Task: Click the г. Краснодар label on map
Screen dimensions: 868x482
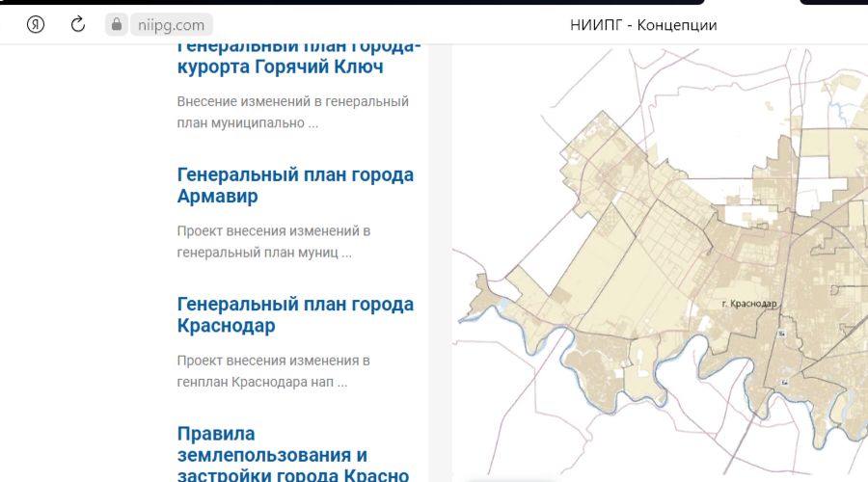Action: [748, 304]
